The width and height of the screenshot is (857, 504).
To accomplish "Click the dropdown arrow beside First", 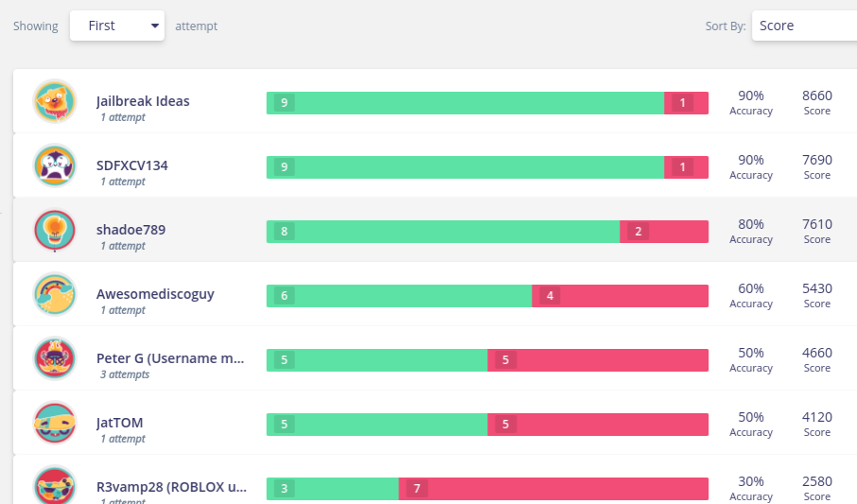I will pyautogui.click(x=155, y=26).
